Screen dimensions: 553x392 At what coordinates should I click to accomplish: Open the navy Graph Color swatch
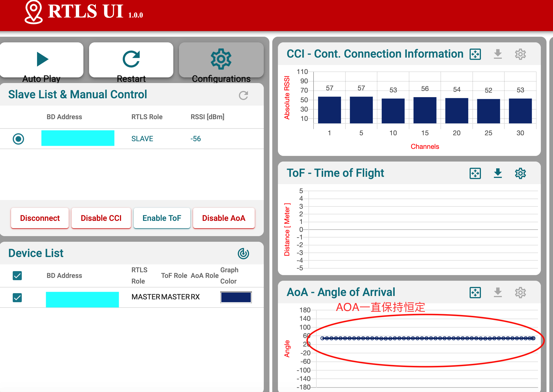(x=236, y=297)
